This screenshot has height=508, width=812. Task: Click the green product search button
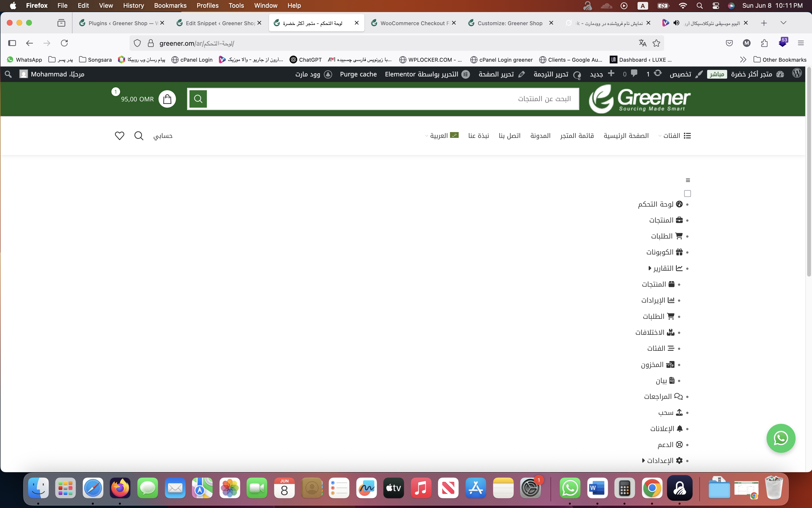tap(198, 99)
